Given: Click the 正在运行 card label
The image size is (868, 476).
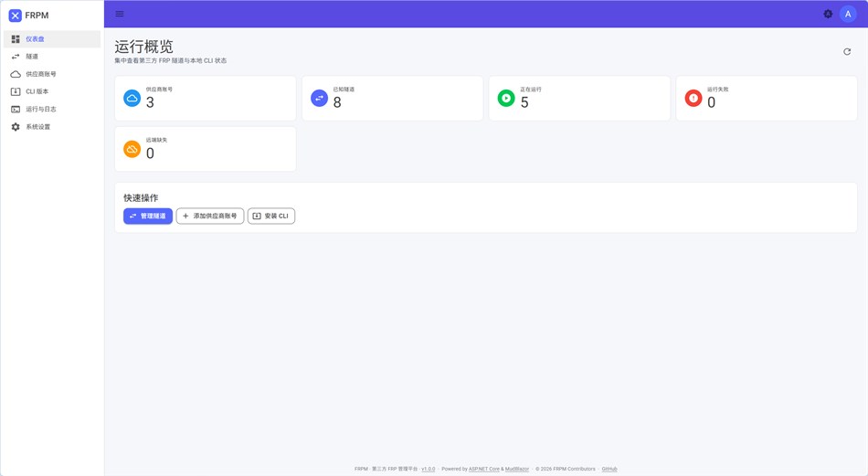Looking at the screenshot, I should [x=531, y=90].
